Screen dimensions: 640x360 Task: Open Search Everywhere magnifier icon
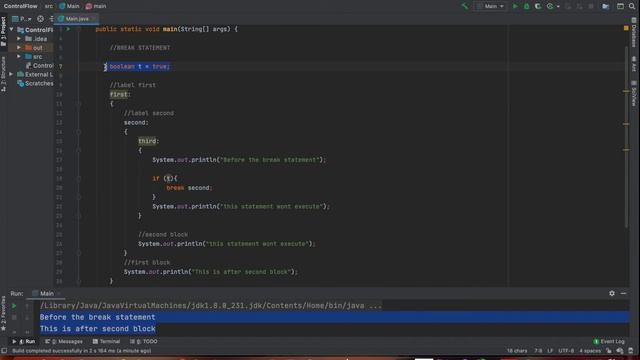(632, 6)
